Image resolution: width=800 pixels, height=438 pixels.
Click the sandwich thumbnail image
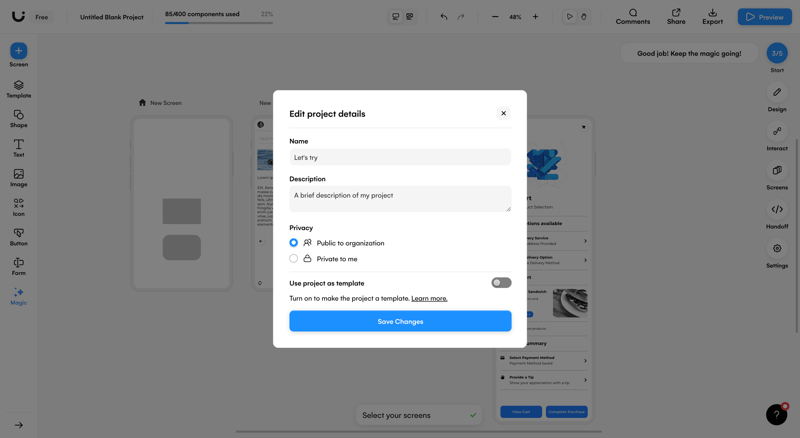[x=570, y=303]
